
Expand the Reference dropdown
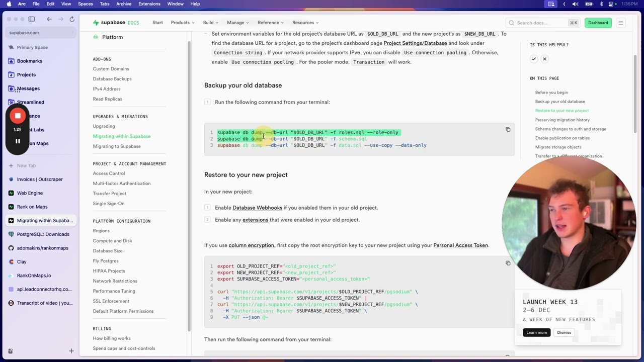(271, 23)
